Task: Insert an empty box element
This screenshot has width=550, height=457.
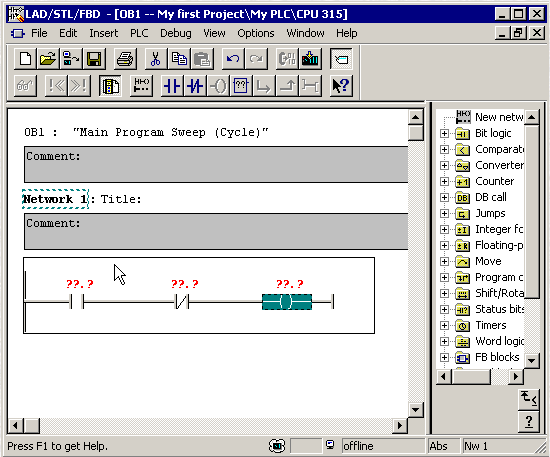Action: 241,86
